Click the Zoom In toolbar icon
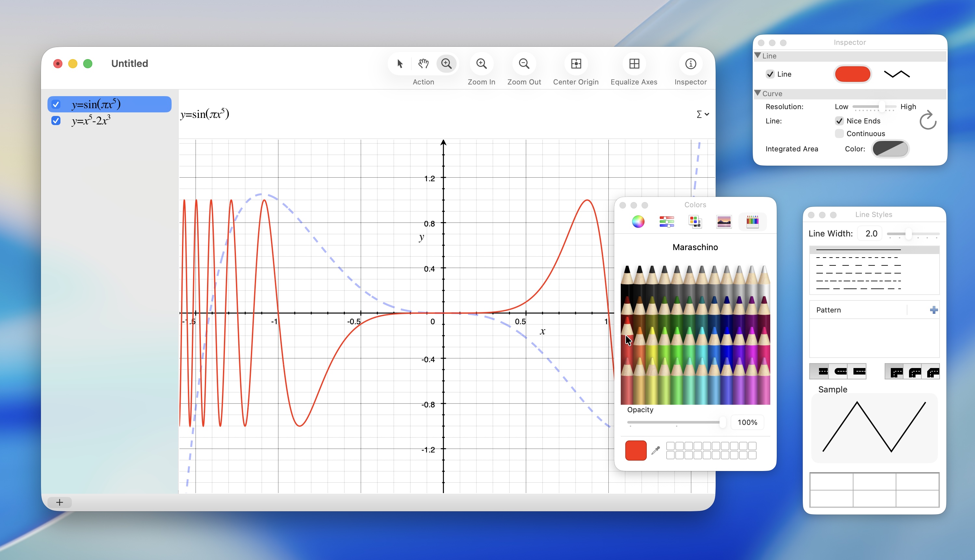Image resolution: width=975 pixels, height=560 pixels. [x=481, y=63]
